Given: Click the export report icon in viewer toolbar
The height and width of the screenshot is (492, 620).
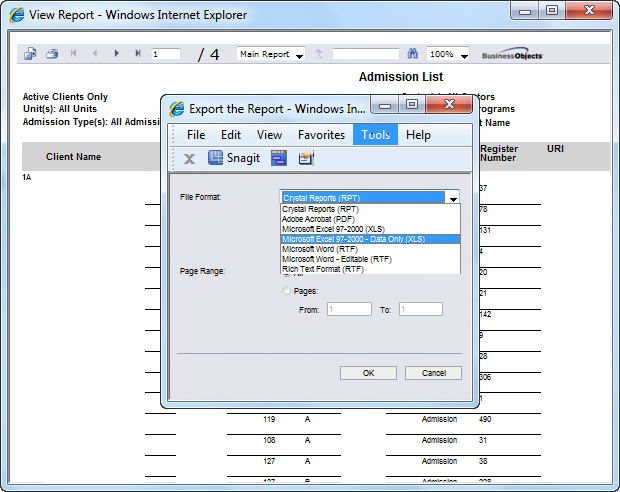Looking at the screenshot, I should pos(30,53).
